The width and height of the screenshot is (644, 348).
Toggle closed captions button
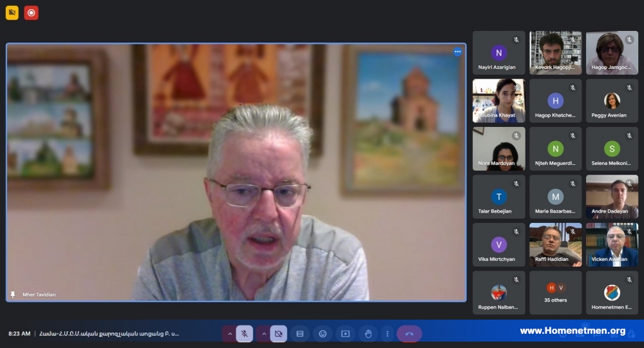tap(300, 334)
